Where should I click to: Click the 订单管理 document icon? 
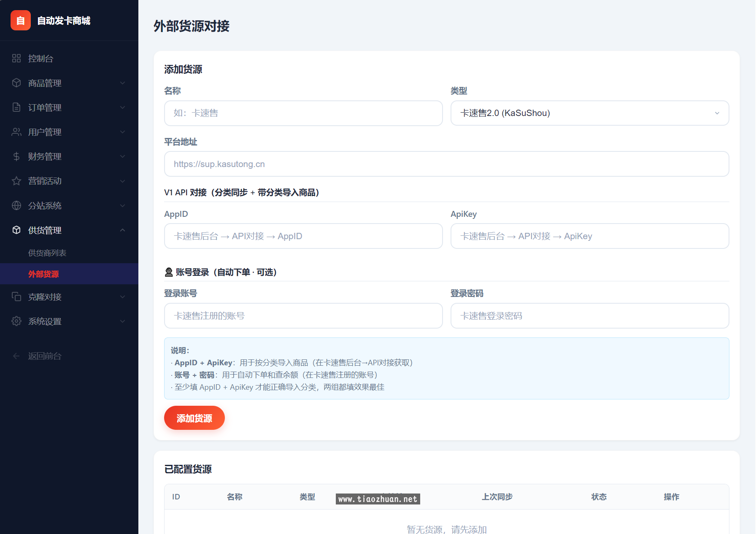(16, 108)
